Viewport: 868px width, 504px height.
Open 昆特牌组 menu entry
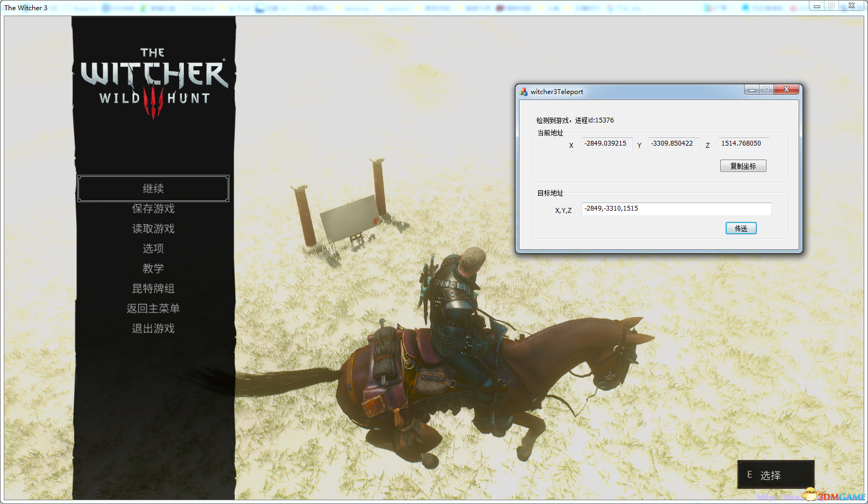click(153, 289)
